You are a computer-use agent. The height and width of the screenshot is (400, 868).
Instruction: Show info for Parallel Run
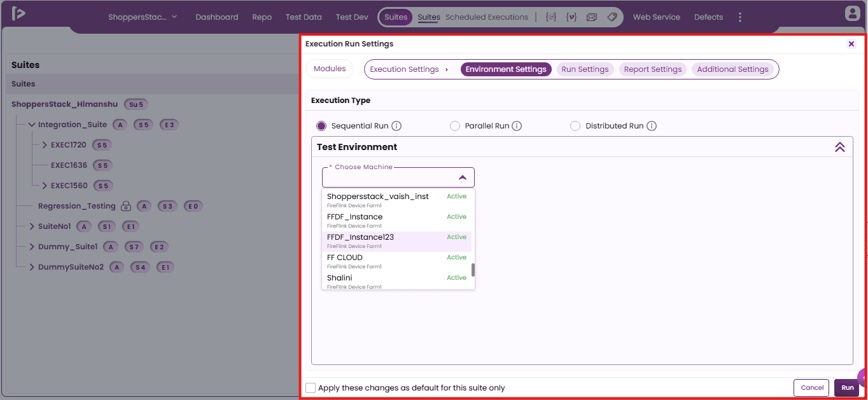[517, 126]
